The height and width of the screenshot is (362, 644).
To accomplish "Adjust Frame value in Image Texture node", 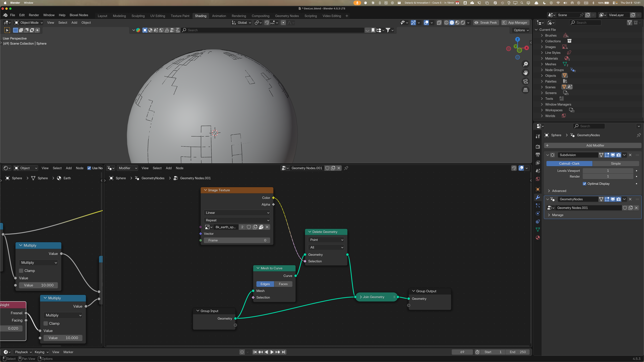I will [x=237, y=241].
